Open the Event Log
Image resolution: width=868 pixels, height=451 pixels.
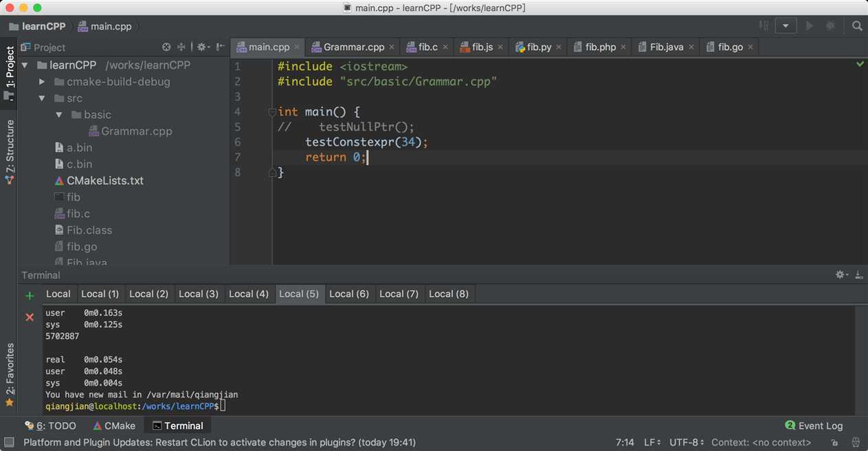pos(814,426)
